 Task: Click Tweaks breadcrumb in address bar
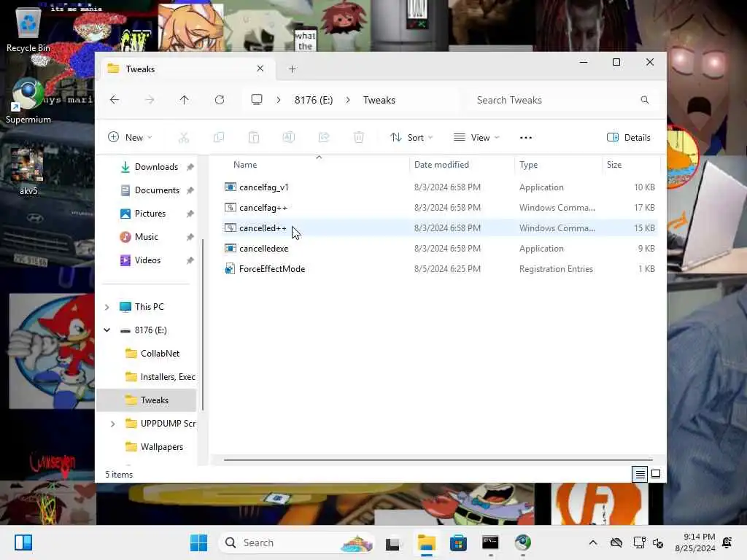379,100
